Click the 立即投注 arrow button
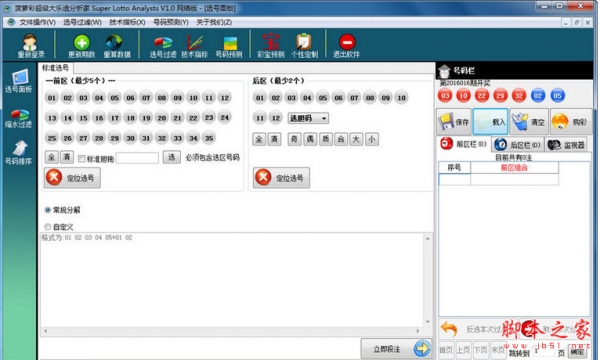This screenshot has height=360, width=600. [x=396, y=349]
